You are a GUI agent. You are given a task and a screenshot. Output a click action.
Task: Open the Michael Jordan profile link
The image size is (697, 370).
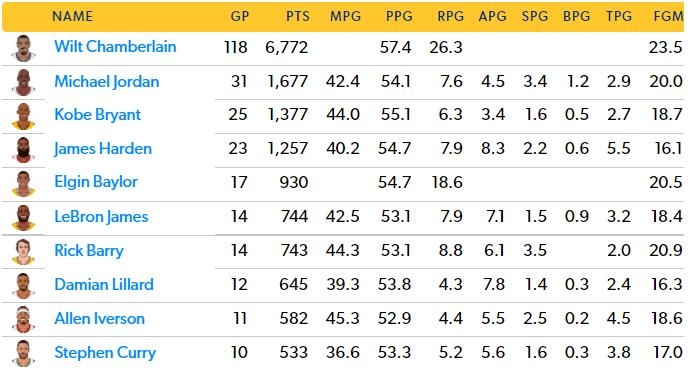[107, 81]
